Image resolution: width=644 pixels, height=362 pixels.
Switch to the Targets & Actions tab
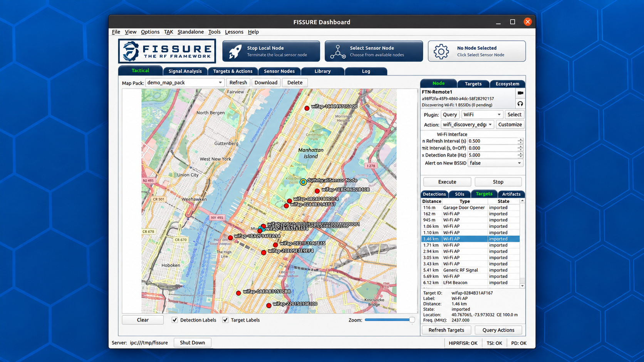tap(233, 71)
